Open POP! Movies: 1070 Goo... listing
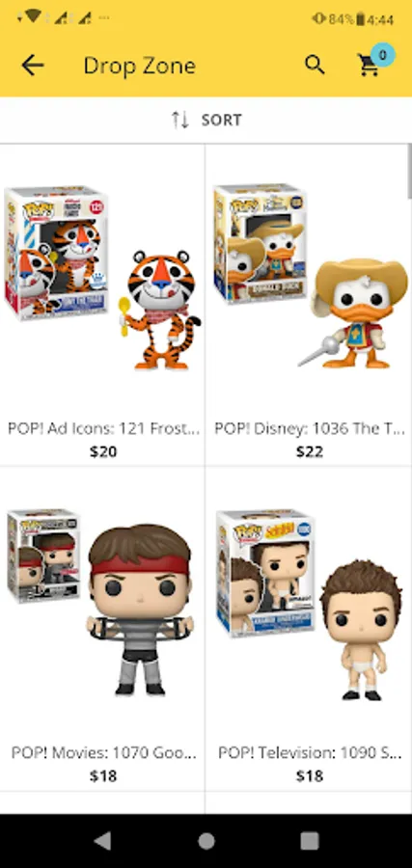This screenshot has height=868, width=412. pos(103,753)
